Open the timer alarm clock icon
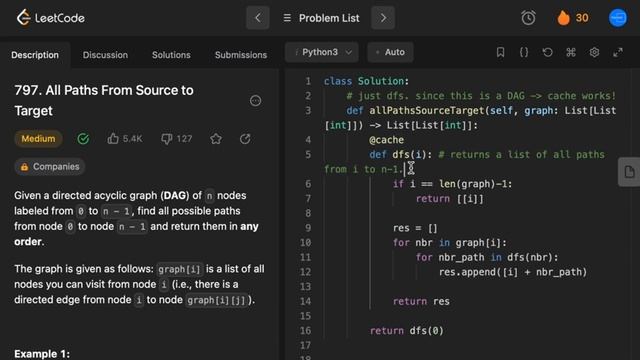The image size is (640, 360). (x=528, y=18)
